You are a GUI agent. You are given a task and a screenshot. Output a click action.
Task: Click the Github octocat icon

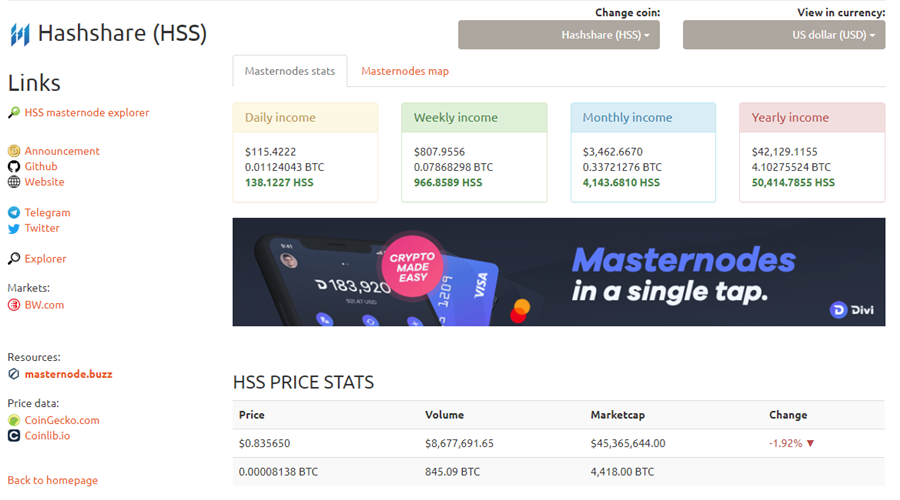tap(14, 166)
